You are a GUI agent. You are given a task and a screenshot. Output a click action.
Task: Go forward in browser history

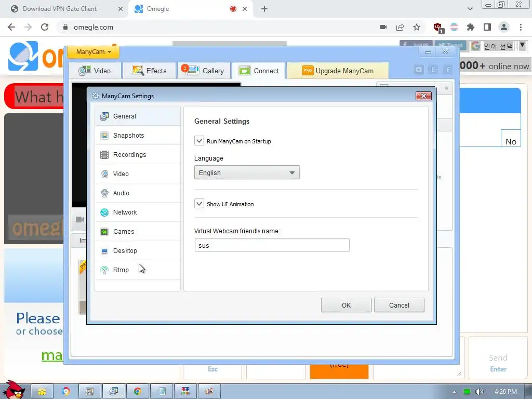point(28,27)
